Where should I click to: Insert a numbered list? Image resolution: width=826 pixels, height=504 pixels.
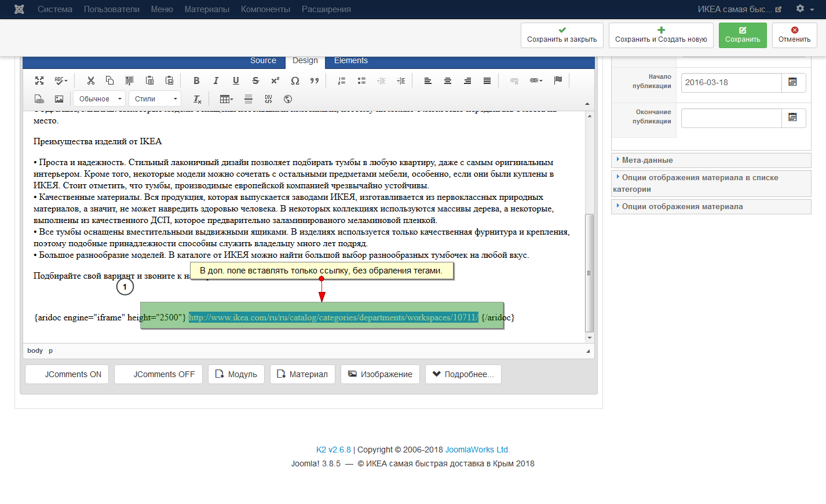point(342,81)
